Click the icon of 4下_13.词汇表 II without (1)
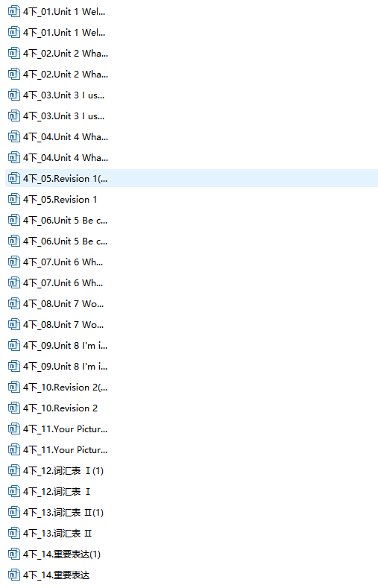378x588 pixels. 14,533
